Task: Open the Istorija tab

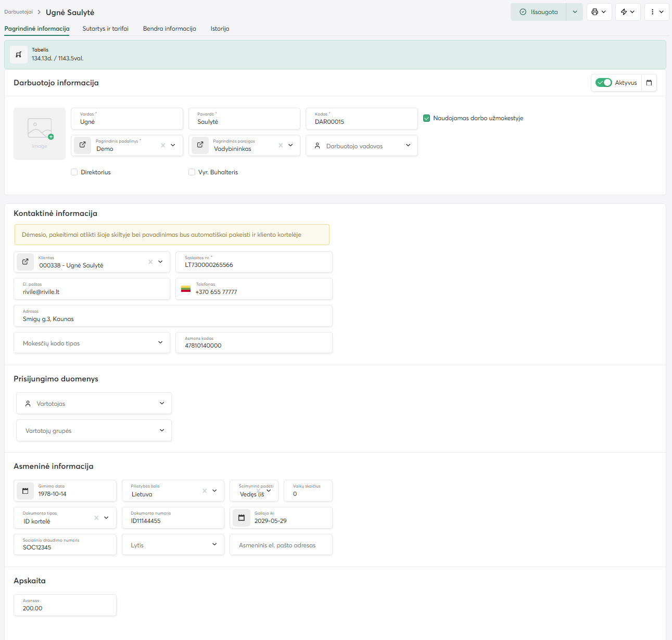Action: tap(220, 29)
